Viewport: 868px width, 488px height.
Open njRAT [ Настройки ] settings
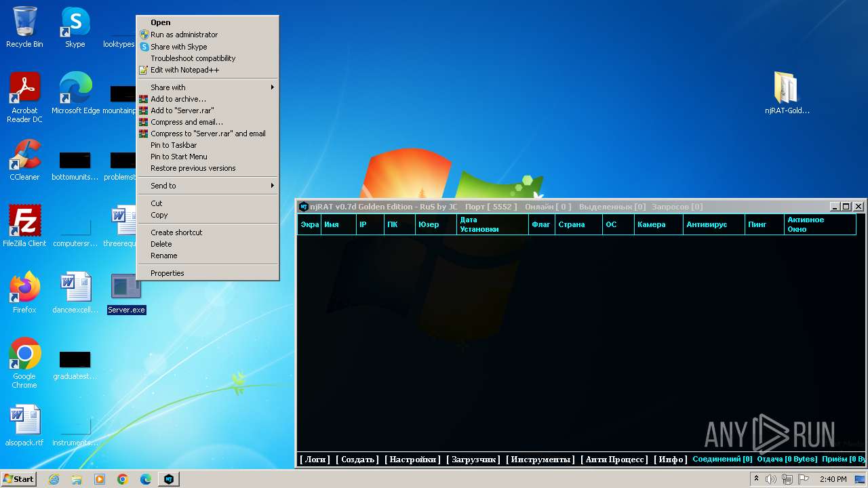click(x=413, y=460)
